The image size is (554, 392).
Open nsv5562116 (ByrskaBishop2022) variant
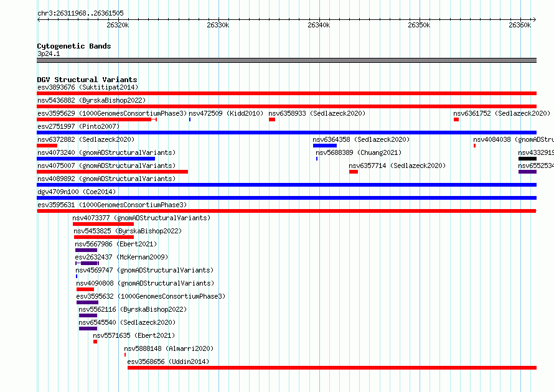coord(133,309)
